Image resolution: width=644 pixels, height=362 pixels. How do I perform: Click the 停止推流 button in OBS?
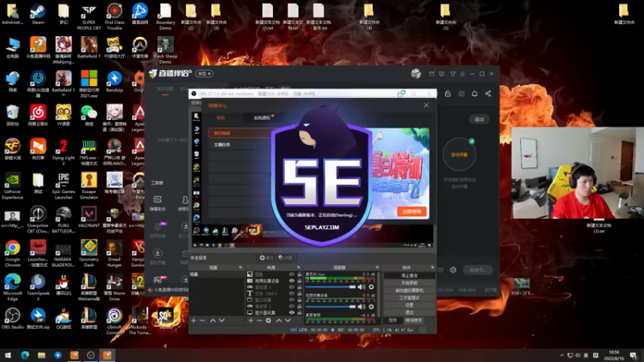(x=409, y=275)
